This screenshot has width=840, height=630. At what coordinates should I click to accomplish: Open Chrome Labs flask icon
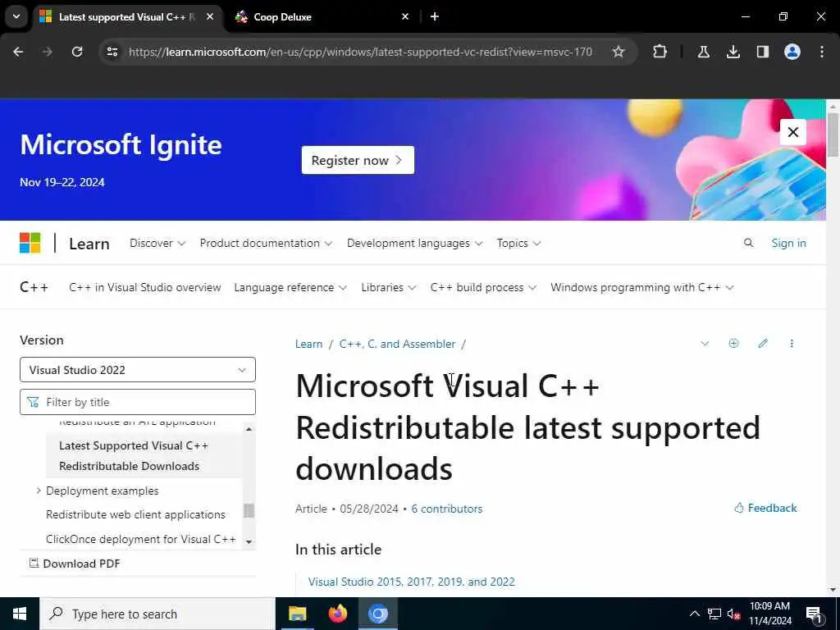(x=703, y=52)
